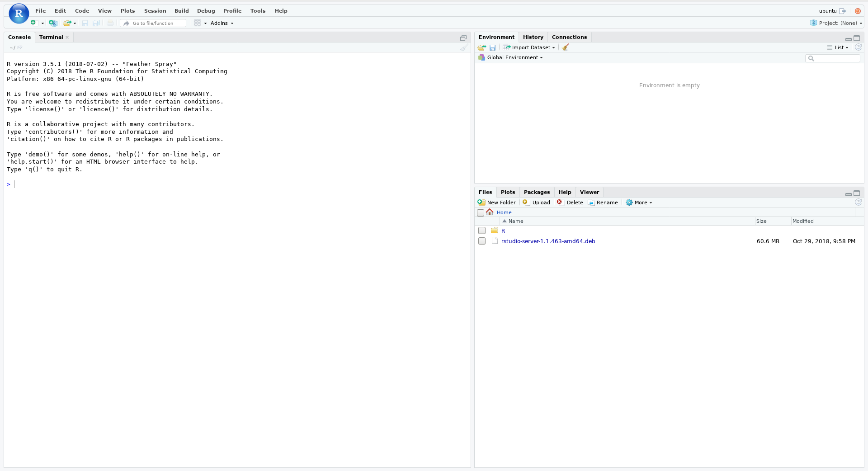Open the Session menu
Image resolution: width=868 pixels, height=471 pixels.
coord(155,11)
